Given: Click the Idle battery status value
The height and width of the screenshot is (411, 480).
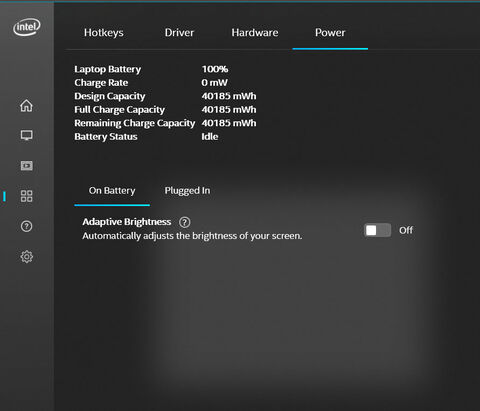Looking at the screenshot, I should click(210, 137).
